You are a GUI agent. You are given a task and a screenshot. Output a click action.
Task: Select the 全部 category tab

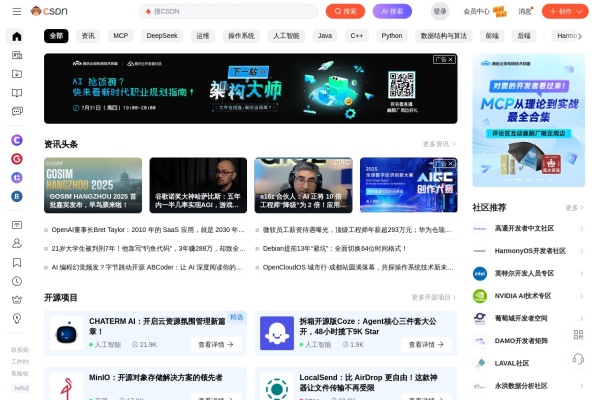56,36
